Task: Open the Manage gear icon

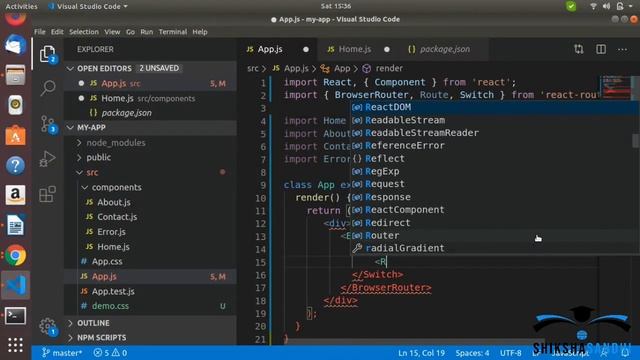Action: point(48,327)
